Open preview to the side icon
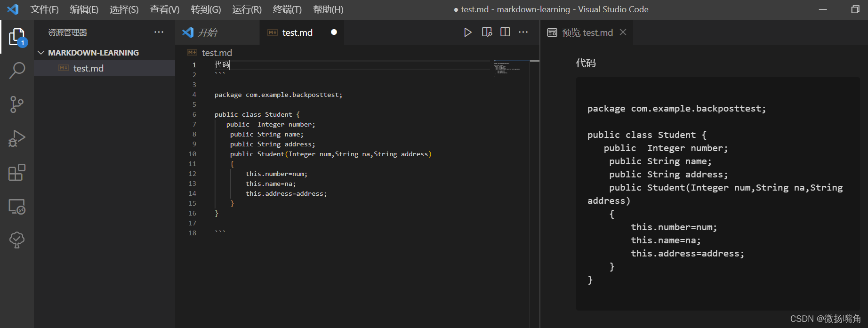868x328 pixels. (x=487, y=32)
